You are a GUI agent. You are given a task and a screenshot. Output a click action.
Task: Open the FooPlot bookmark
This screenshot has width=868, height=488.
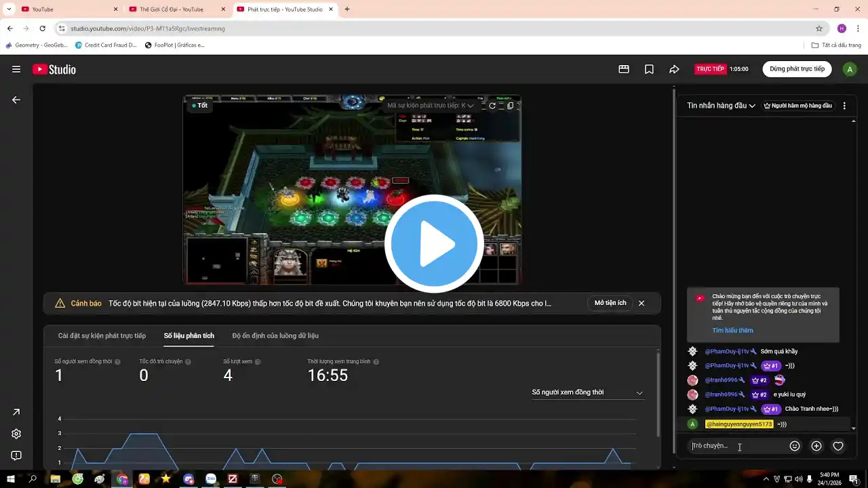tap(174, 45)
